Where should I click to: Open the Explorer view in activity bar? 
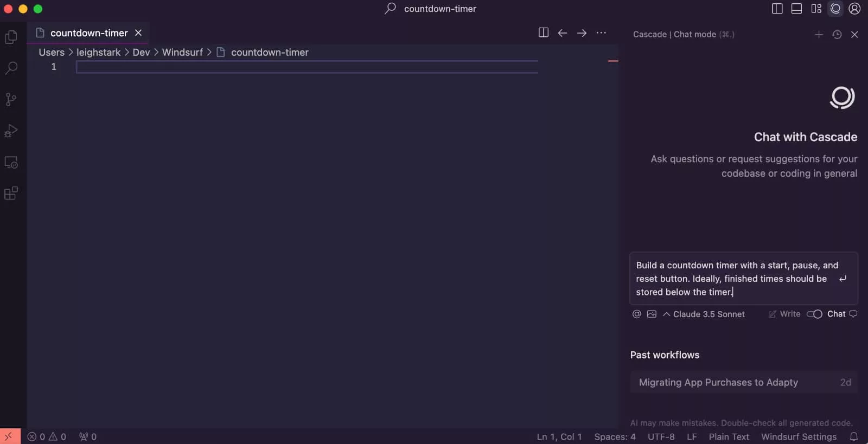[x=11, y=37]
